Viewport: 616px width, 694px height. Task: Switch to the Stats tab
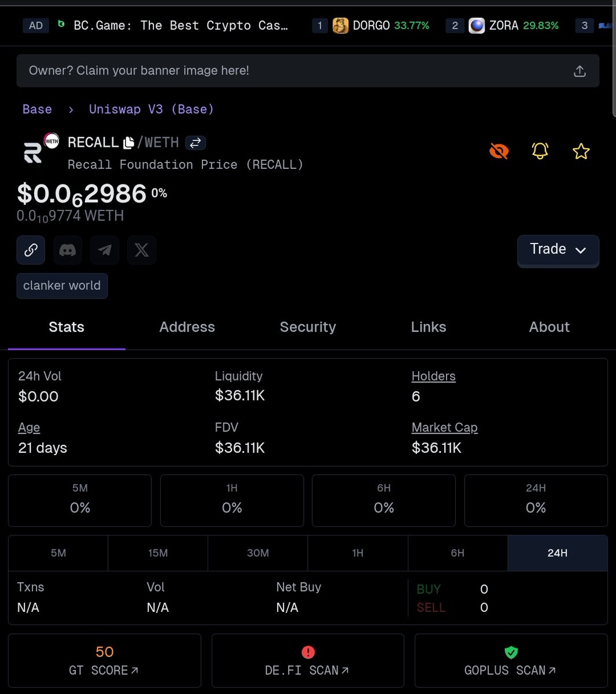coord(67,327)
